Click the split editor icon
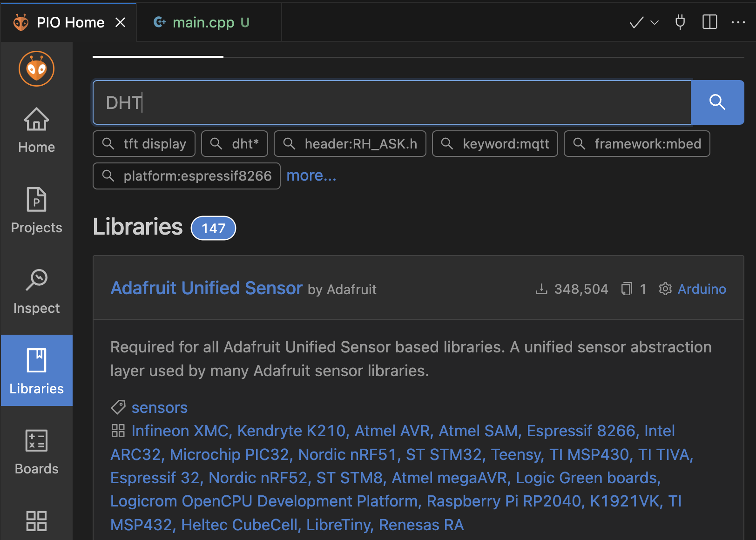This screenshot has height=540, width=756. pyautogui.click(x=709, y=22)
